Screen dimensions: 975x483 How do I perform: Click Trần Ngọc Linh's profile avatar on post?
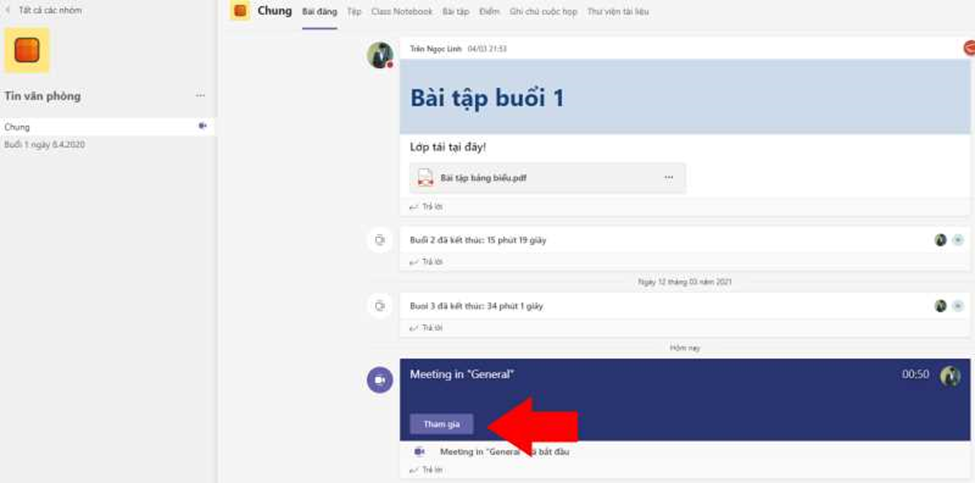[x=380, y=55]
